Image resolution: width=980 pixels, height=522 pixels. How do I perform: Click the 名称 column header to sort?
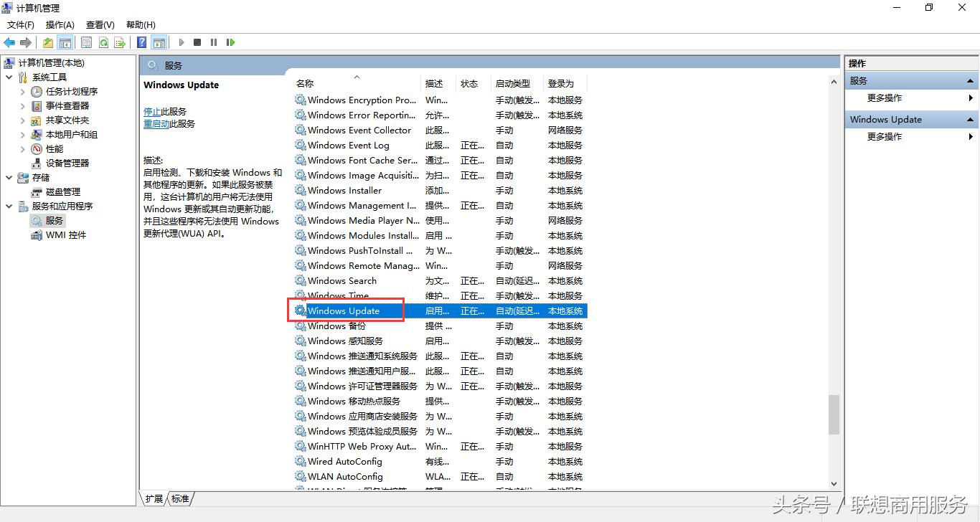click(x=304, y=82)
